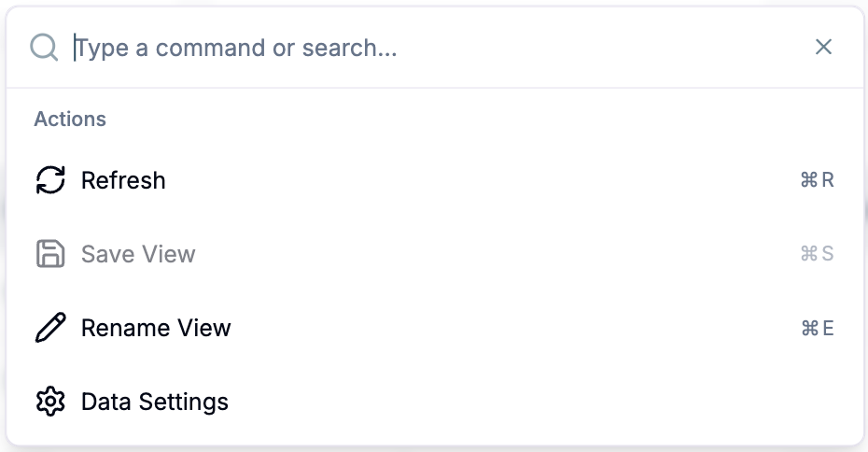Click the ⌘S shortcut label

[x=817, y=254]
